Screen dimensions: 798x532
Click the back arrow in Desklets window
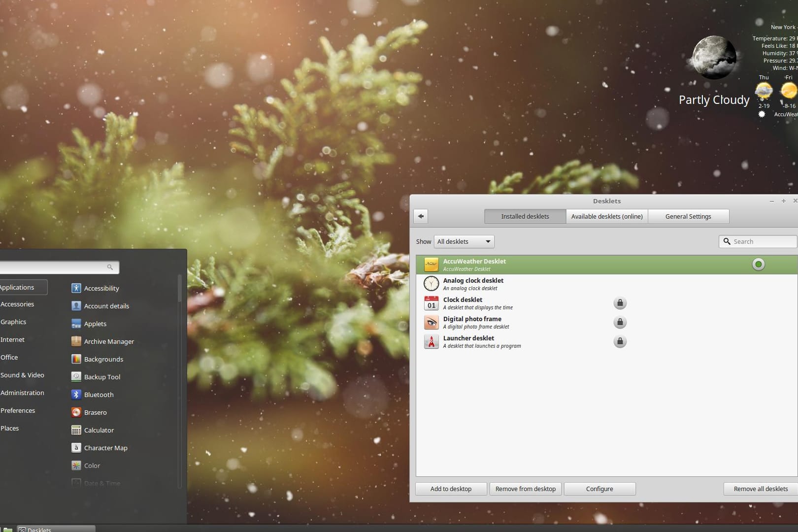tap(421, 216)
